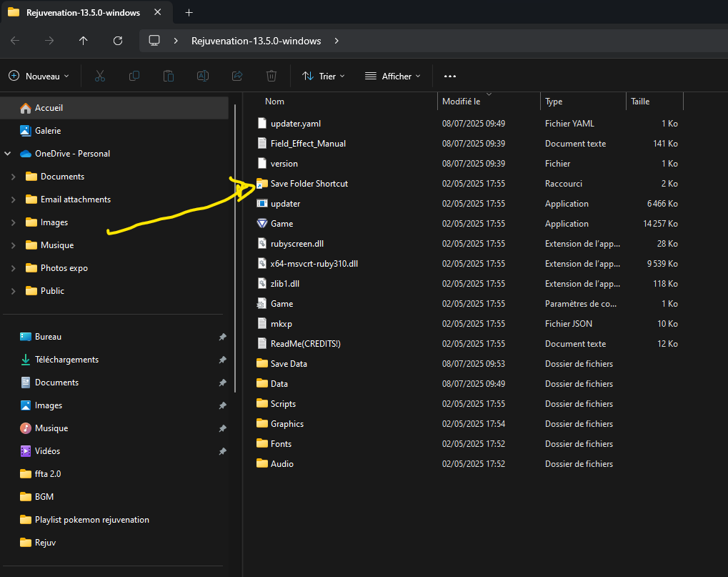Click the Cut scissors icon
This screenshot has height=577, width=728.
tap(100, 77)
